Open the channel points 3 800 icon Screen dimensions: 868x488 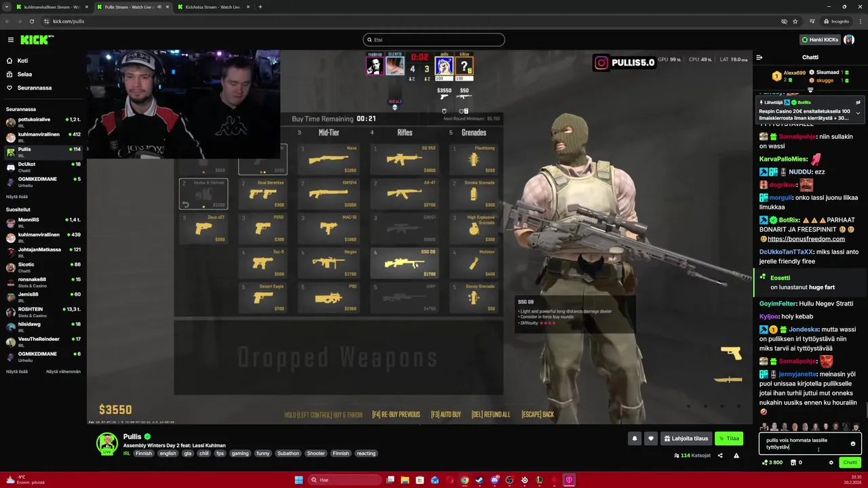pyautogui.click(x=772, y=463)
